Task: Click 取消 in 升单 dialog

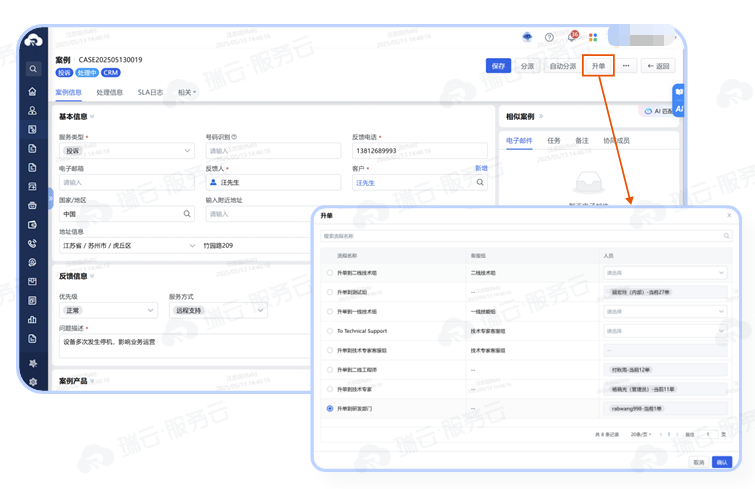Action: [699, 462]
